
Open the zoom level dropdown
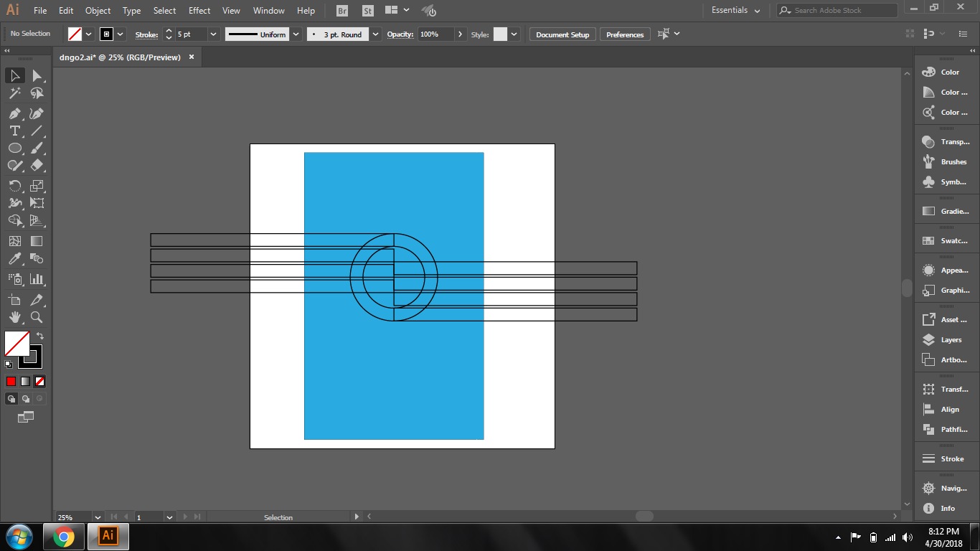(x=98, y=517)
